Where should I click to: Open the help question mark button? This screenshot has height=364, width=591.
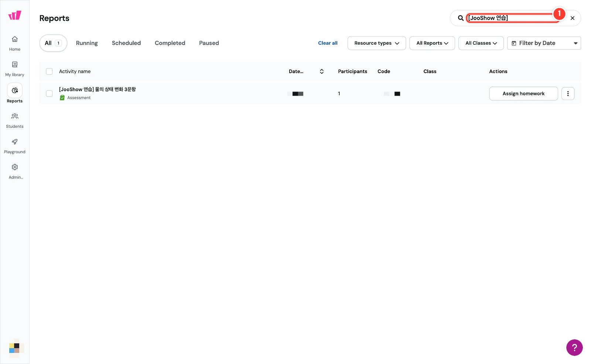tap(574, 347)
